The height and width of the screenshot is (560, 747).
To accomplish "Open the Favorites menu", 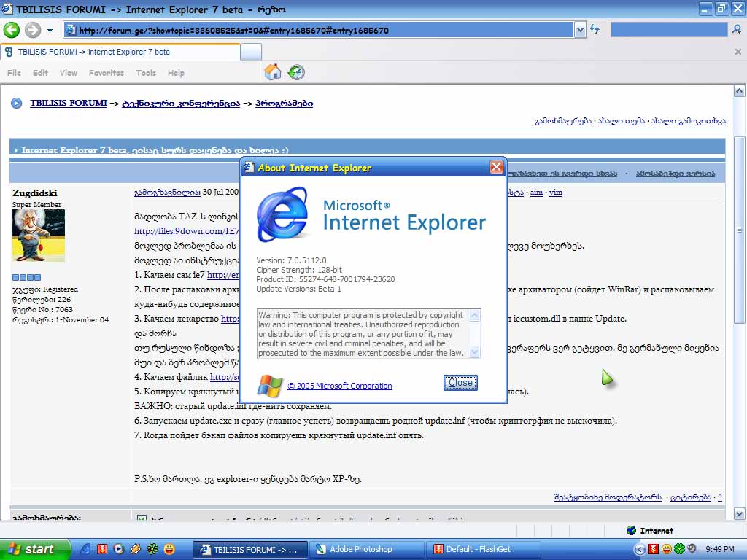I will (x=107, y=73).
